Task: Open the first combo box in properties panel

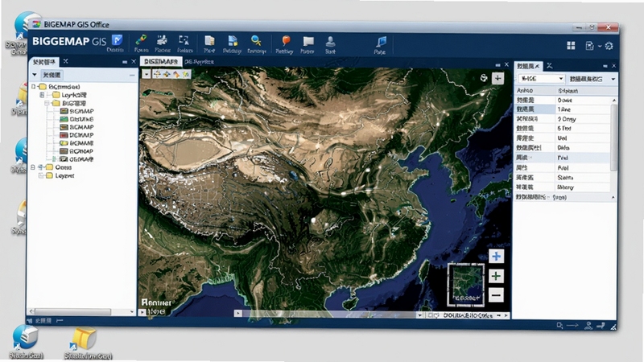Action: click(541, 78)
